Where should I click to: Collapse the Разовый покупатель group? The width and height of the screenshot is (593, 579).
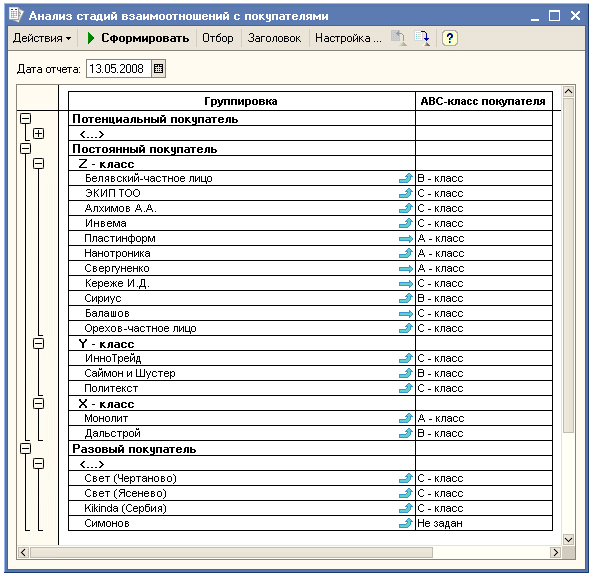[x=25, y=449]
